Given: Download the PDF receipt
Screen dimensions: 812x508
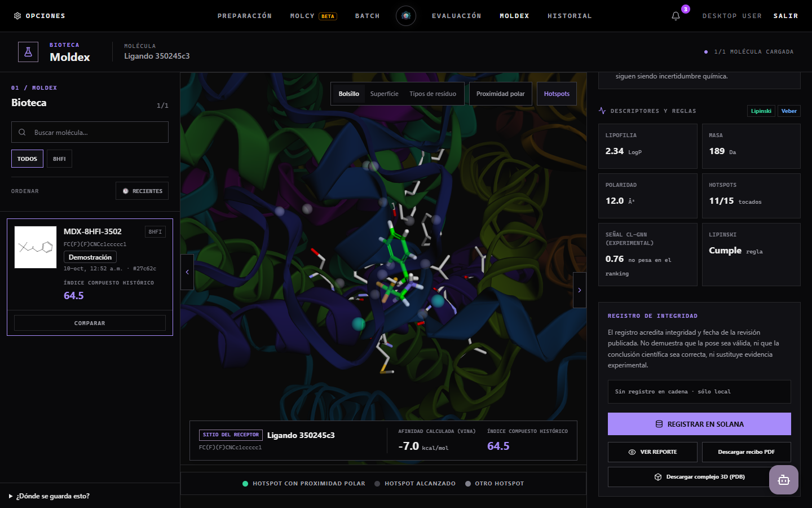Looking at the screenshot, I should point(747,452).
